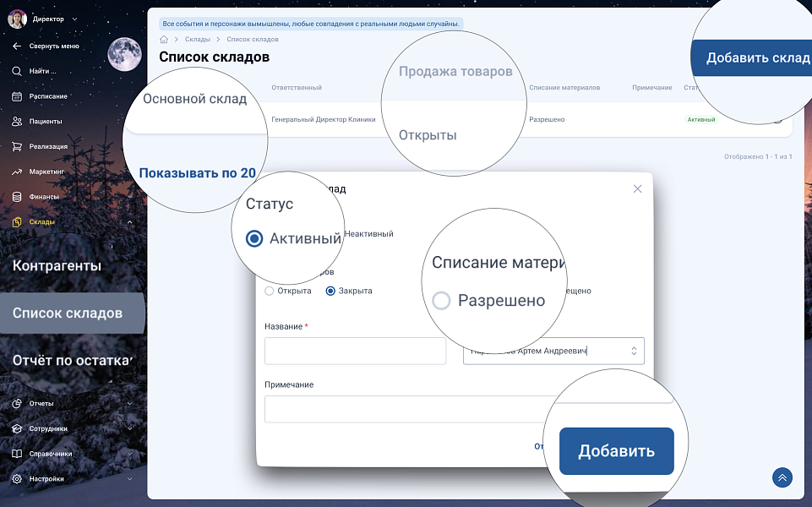The image size is (812, 507).
Task: Click the scroll-to-top arrow button
Action: click(782, 477)
